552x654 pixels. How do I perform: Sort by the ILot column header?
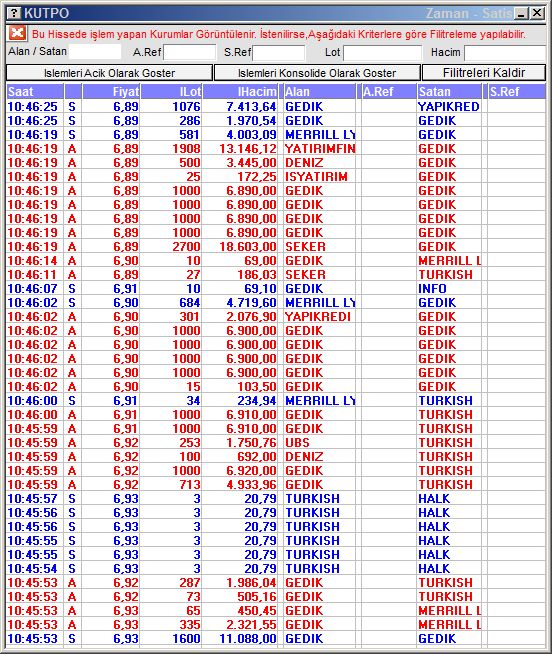(171, 91)
